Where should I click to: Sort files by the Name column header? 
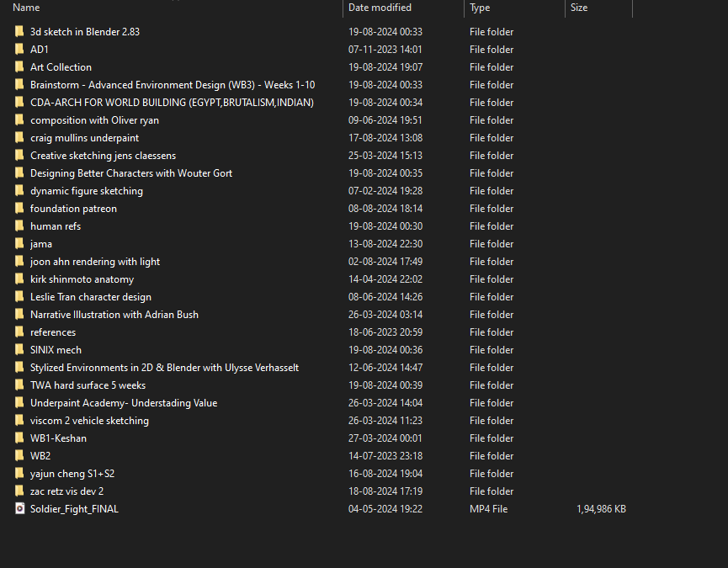(26, 8)
